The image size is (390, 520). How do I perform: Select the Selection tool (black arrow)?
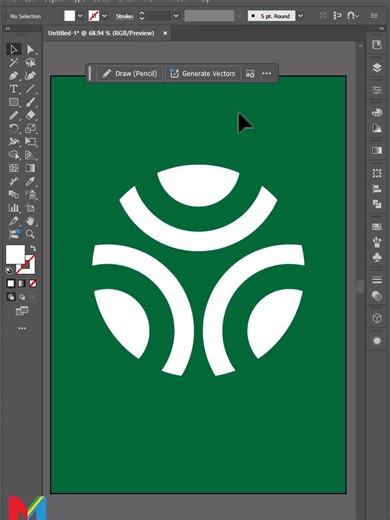[14, 49]
